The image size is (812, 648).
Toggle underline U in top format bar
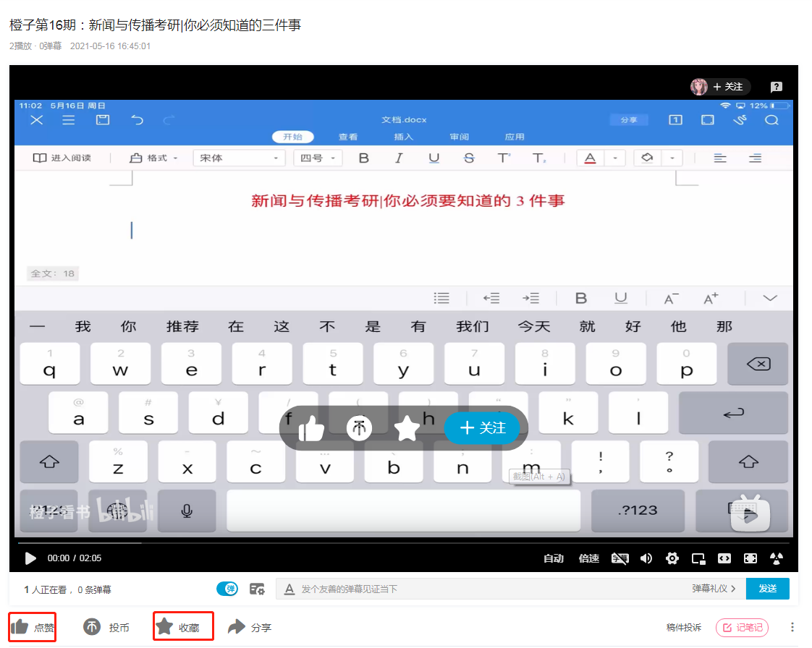pos(434,158)
